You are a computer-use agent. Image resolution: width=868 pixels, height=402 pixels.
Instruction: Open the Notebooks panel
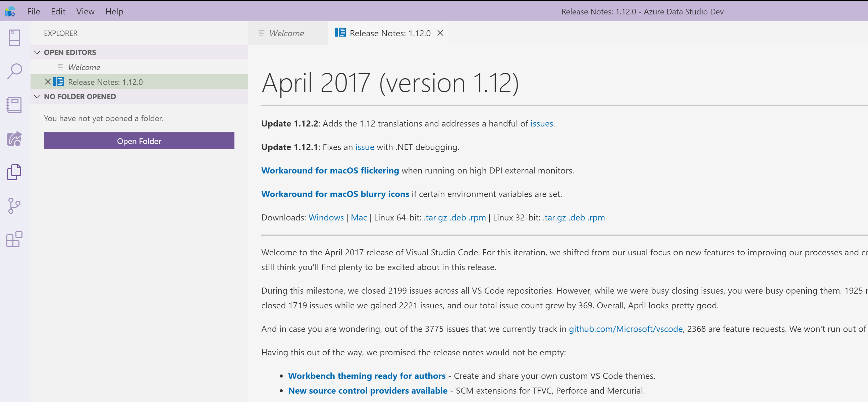click(14, 105)
